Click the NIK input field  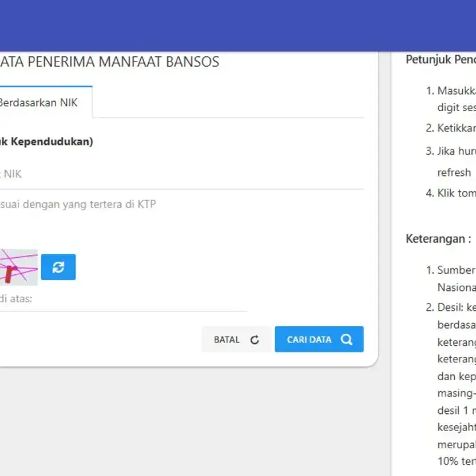[182, 175]
